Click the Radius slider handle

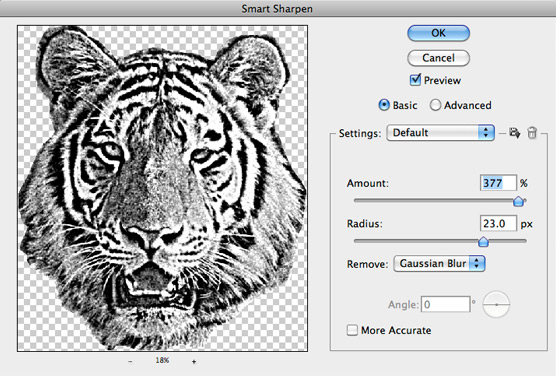[483, 242]
